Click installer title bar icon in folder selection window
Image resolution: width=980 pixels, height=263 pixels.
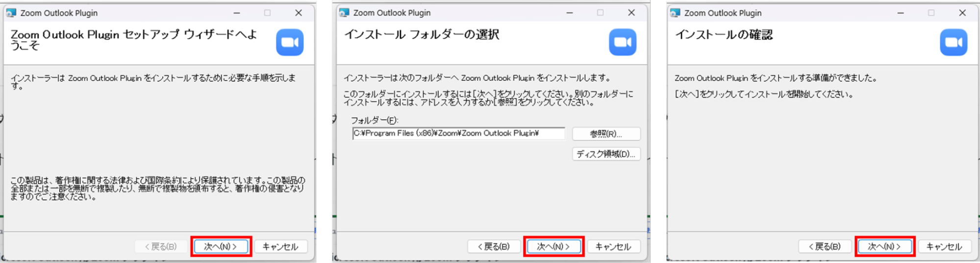344,13
